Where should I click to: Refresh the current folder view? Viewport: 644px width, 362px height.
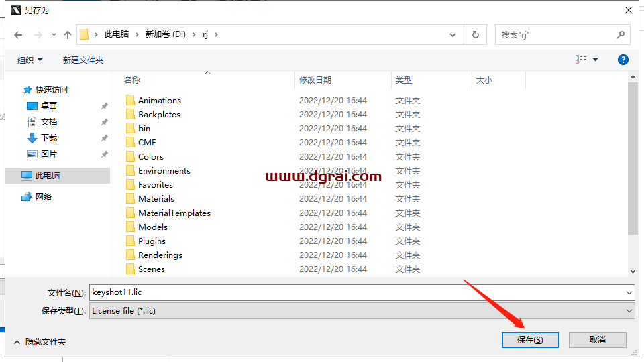pos(476,34)
